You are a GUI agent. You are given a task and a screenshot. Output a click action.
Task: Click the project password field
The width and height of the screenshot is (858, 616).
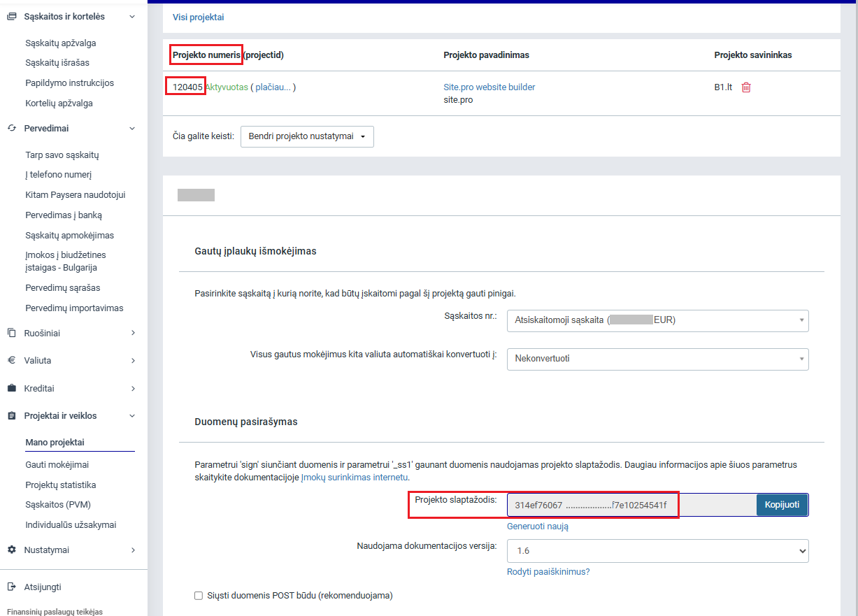coord(631,505)
